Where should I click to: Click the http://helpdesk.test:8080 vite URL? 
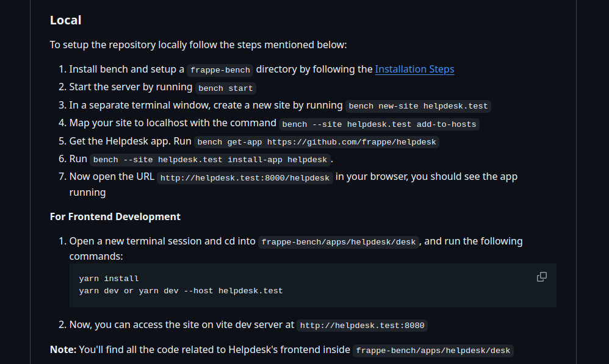[362, 325]
